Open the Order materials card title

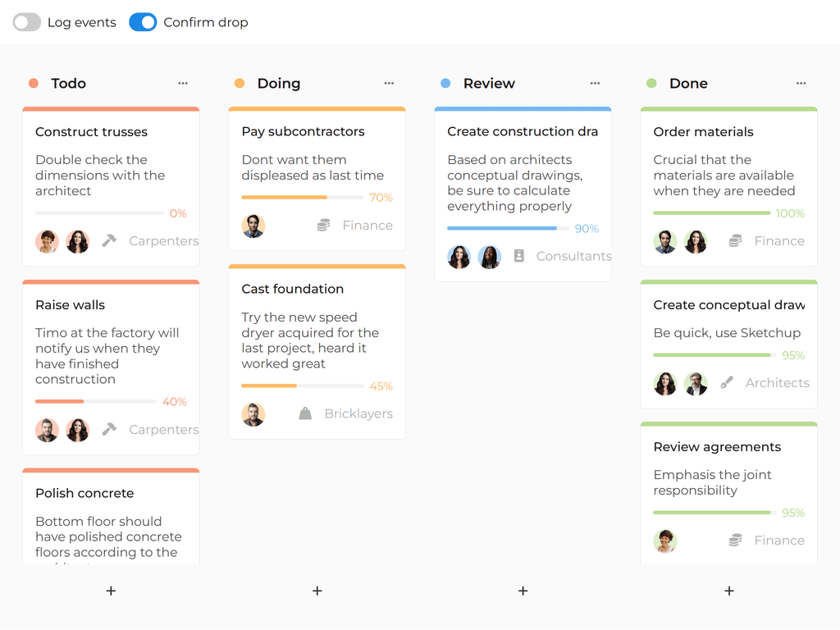[703, 132]
